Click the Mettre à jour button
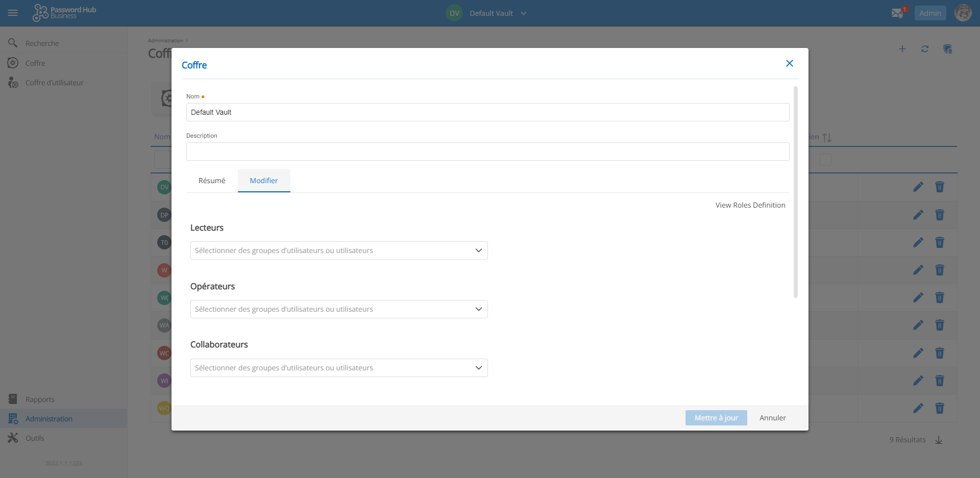This screenshot has height=478, width=980. click(x=716, y=418)
